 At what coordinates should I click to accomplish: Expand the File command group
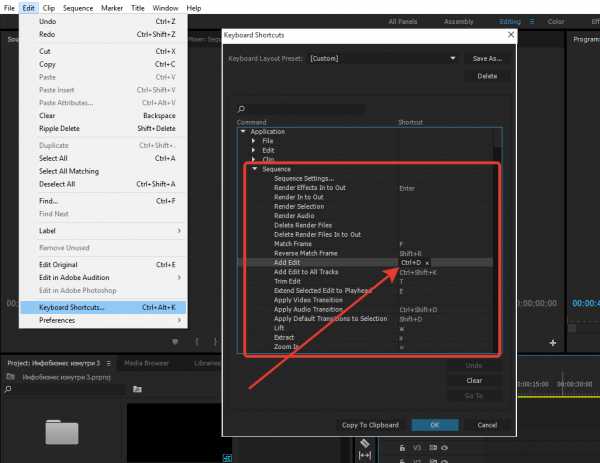pyautogui.click(x=254, y=140)
